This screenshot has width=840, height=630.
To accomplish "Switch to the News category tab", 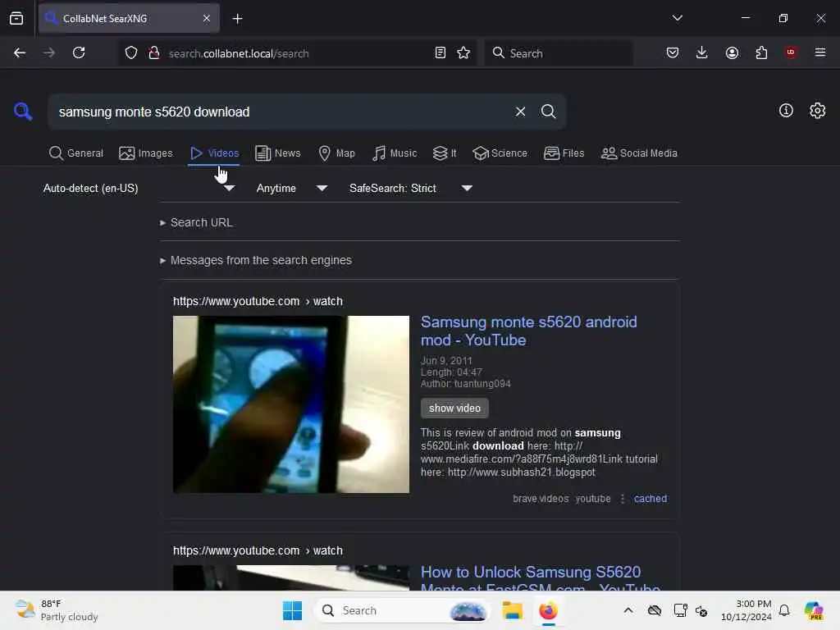I will click(x=277, y=153).
